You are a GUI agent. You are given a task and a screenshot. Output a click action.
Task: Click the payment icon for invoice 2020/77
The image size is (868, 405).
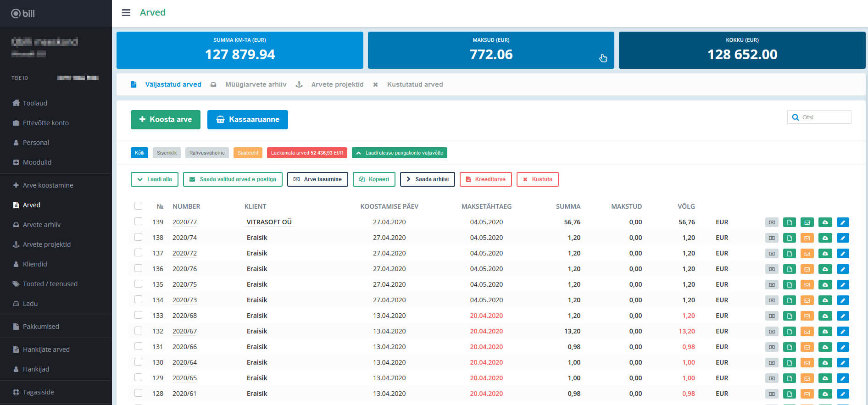(x=772, y=222)
